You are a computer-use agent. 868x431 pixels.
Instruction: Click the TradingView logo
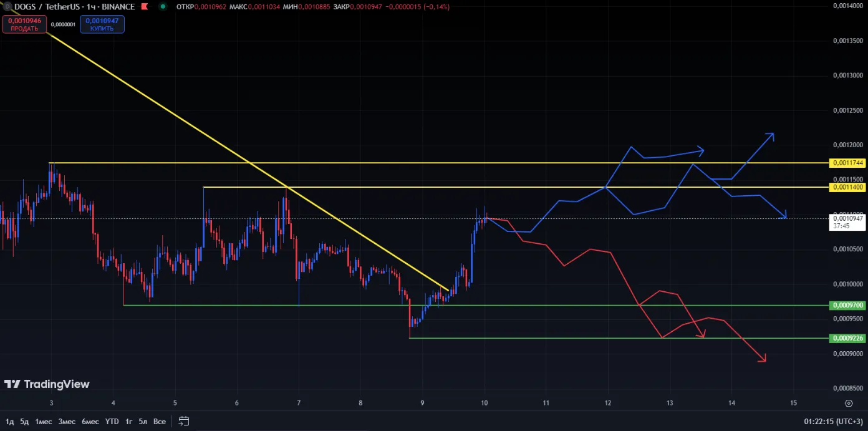47,384
